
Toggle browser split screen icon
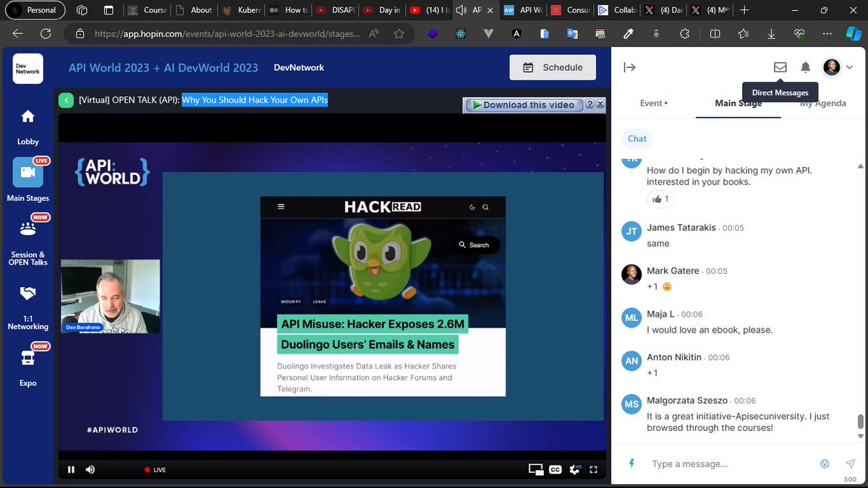[715, 33]
